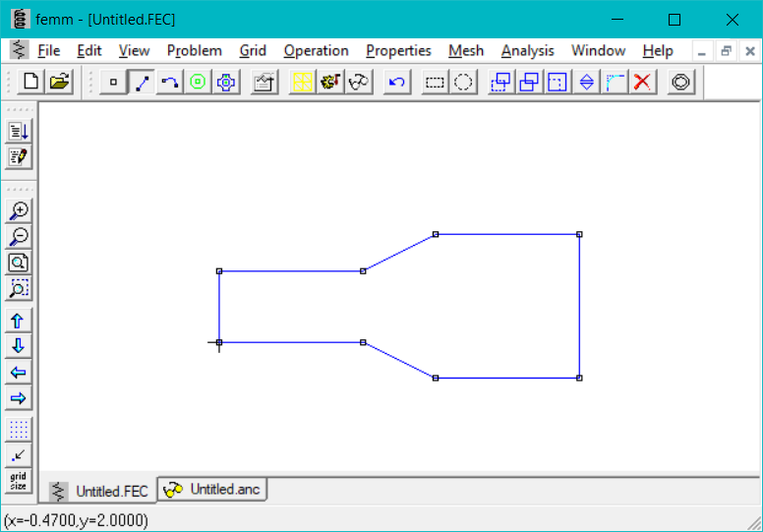This screenshot has width=763, height=532.
Task: Toggle snap to grid
Action: click(x=19, y=455)
